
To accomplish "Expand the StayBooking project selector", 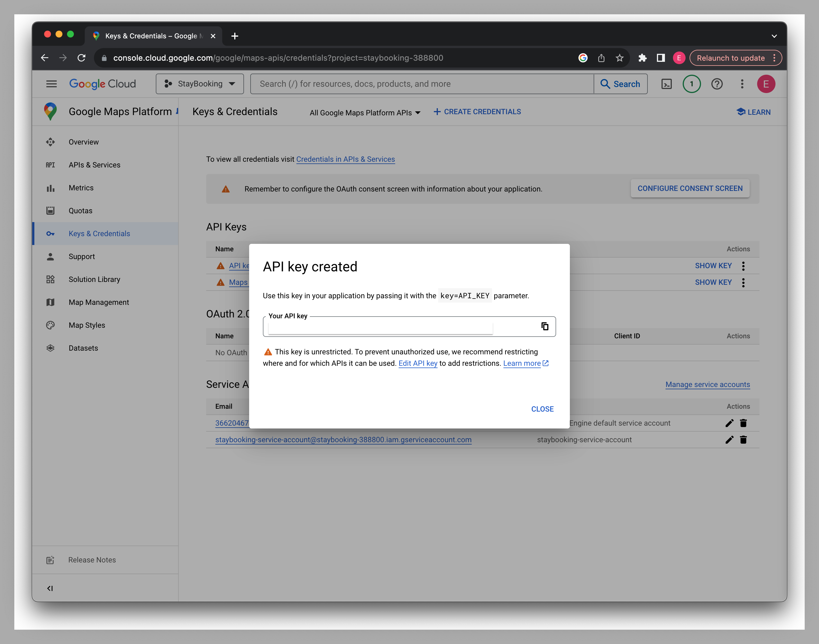I will point(199,84).
